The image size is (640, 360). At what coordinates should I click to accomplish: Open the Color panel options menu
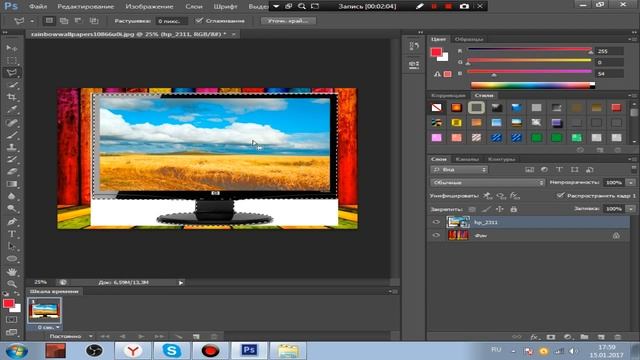(x=632, y=39)
